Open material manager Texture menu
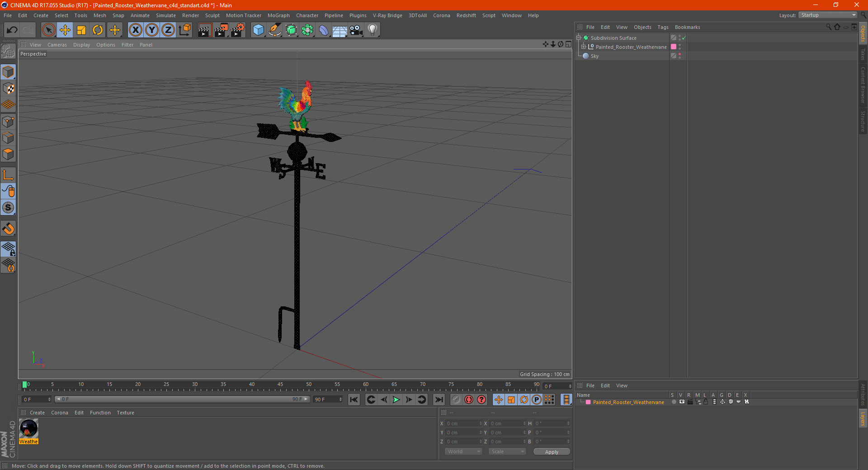Screen dimensions: 868x470 (x=125, y=413)
